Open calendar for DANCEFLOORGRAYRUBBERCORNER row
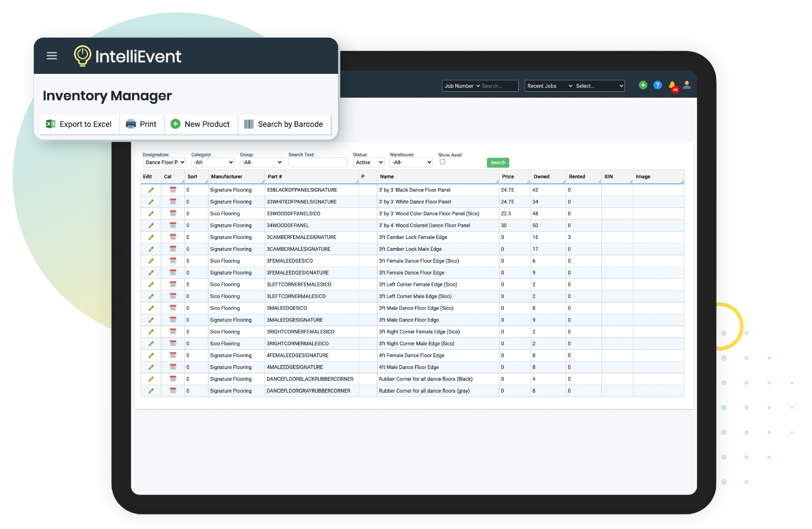The image size is (812, 529). point(173,391)
